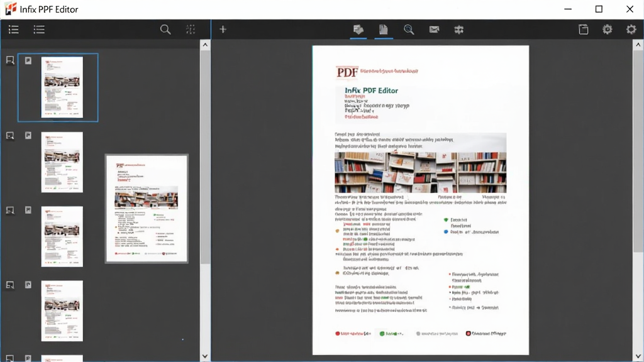Click the thumbnail panel scroll down arrow
The width and height of the screenshot is (644, 362).
(206, 356)
